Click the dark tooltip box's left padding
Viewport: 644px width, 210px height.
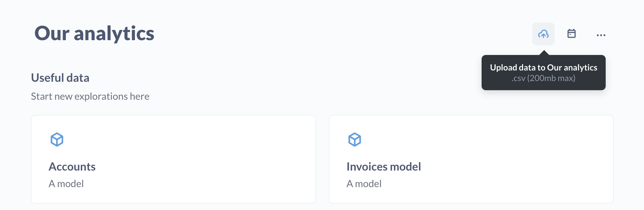[x=486, y=73]
